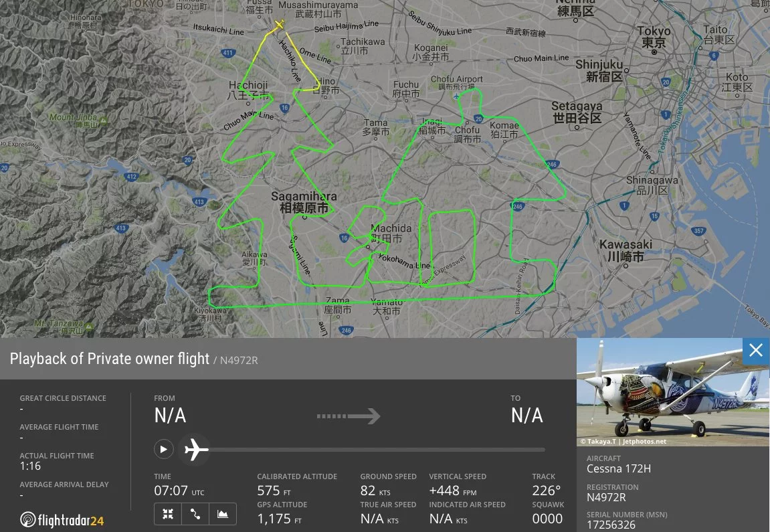Click the airplane handle on playback timeline
Screen dimensions: 770x532
[195, 449]
